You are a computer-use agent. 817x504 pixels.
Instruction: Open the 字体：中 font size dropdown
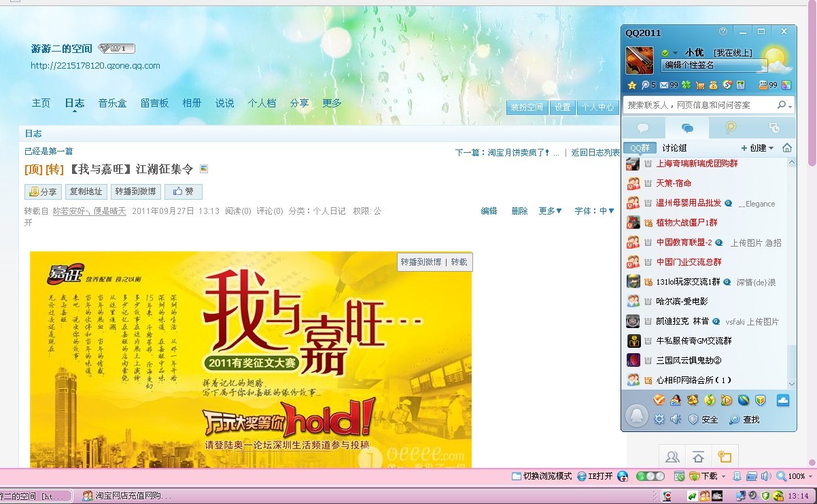pyautogui.click(x=595, y=211)
